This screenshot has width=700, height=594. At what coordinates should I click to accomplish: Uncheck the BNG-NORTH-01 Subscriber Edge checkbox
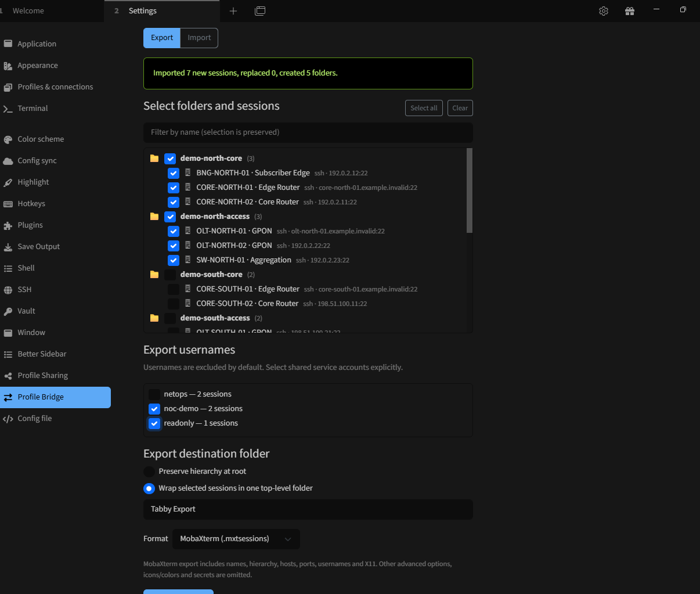[x=173, y=173]
